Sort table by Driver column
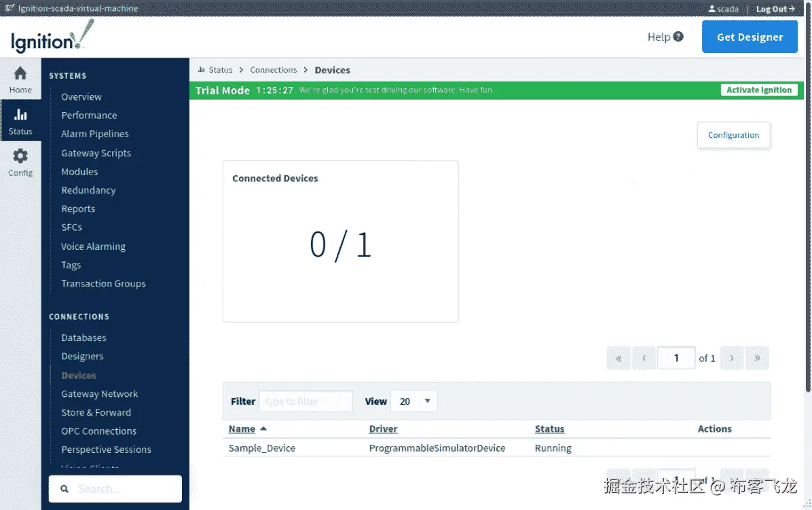The height and width of the screenshot is (510, 812). click(x=383, y=429)
